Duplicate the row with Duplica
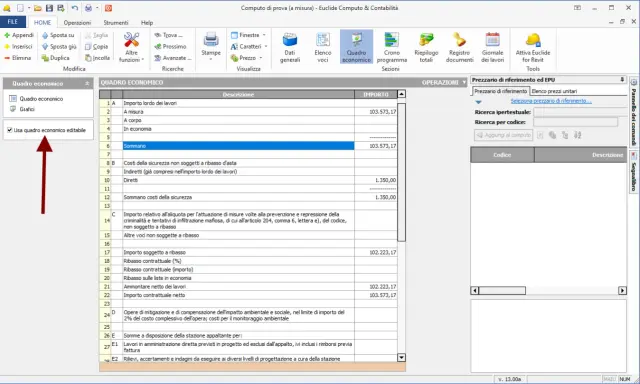Image resolution: width=640 pixels, height=384 pixels. (56, 58)
